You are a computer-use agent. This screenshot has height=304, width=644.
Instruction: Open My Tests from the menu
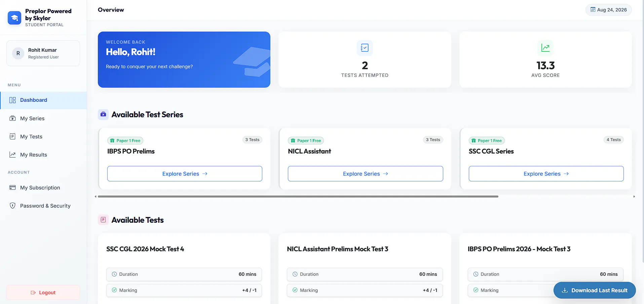pyautogui.click(x=43, y=136)
